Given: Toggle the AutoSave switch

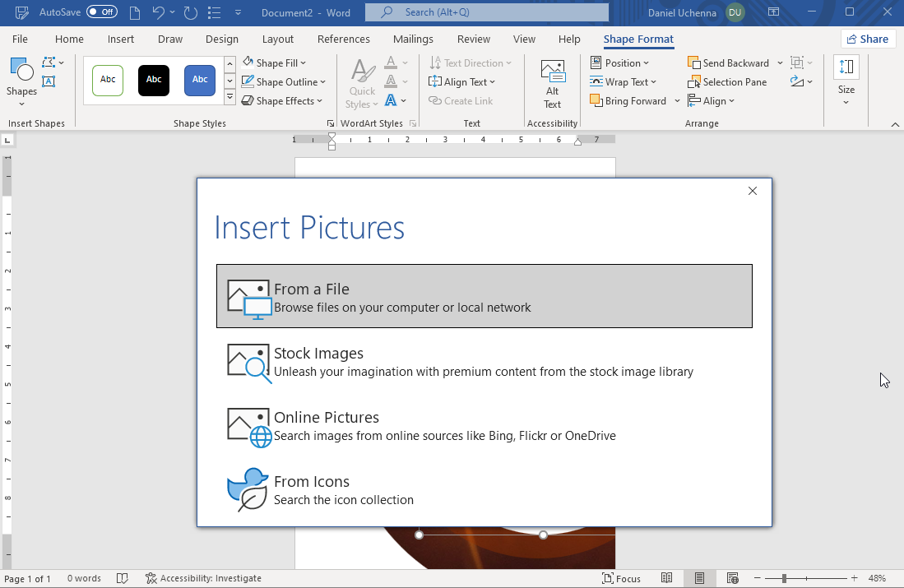Looking at the screenshot, I should tap(102, 12).
